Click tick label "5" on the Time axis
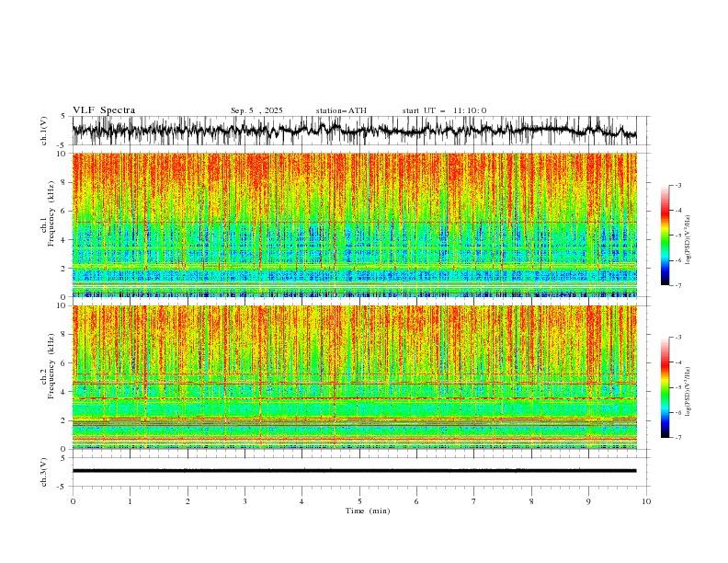 point(359,501)
